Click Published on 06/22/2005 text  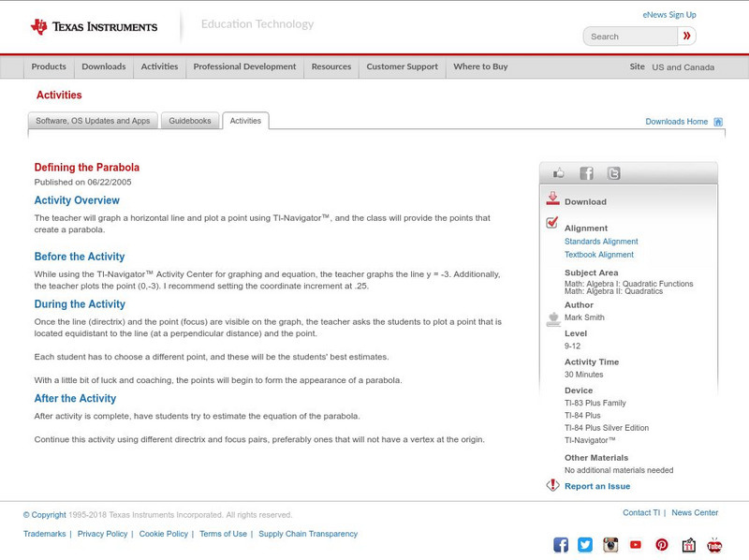[x=82, y=182]
